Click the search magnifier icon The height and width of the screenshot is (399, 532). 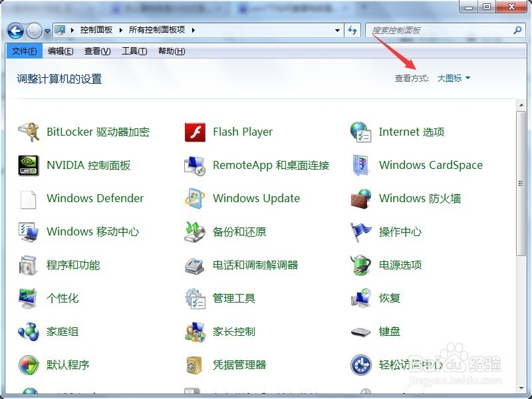tap(517, 30)
